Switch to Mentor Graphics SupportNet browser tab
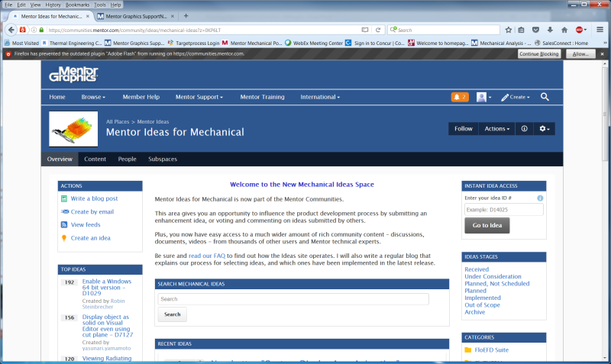Screen dimensions: 611x364 pos(136,16)
